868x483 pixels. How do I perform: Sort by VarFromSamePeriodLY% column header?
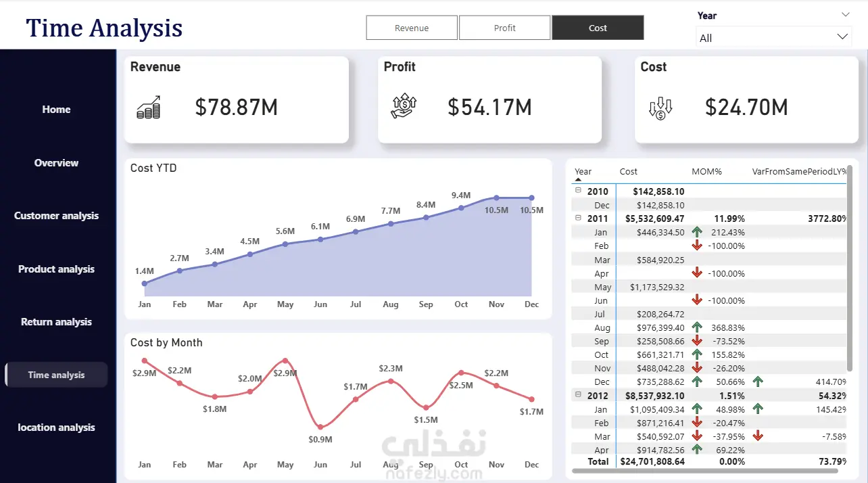800,172
